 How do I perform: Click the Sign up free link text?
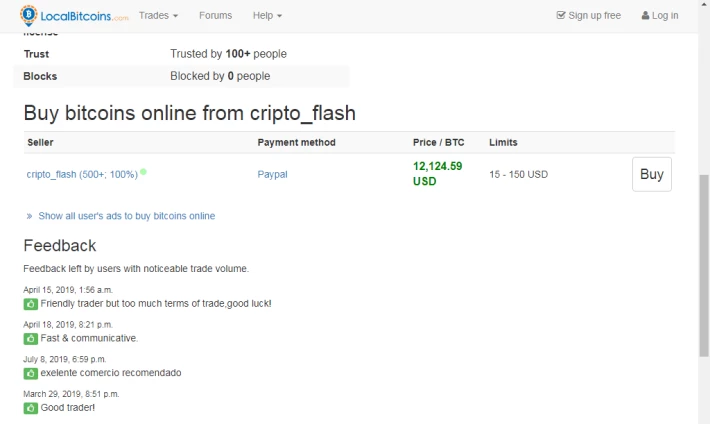595,15
